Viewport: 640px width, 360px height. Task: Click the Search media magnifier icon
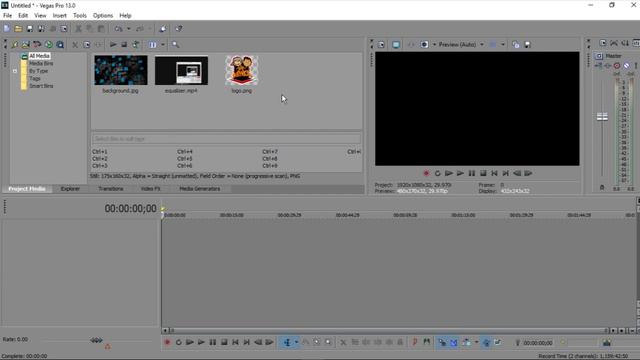176,44
